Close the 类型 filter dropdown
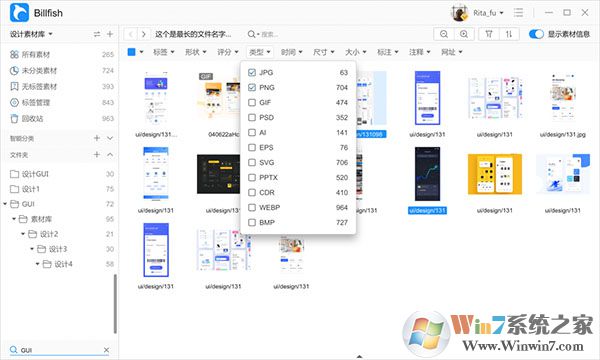600x360 pixels. [259, 52]
